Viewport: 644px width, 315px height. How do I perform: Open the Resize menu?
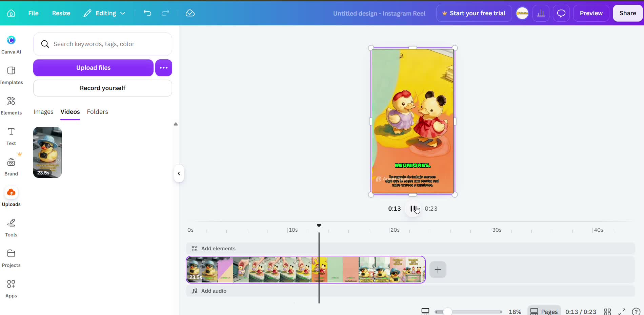(x=61, y=13)
